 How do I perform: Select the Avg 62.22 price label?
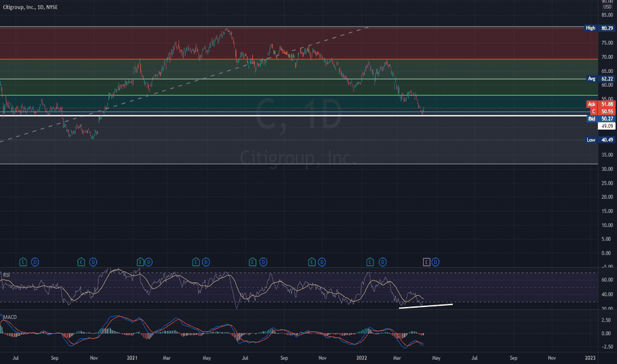(x=600, y=79)
